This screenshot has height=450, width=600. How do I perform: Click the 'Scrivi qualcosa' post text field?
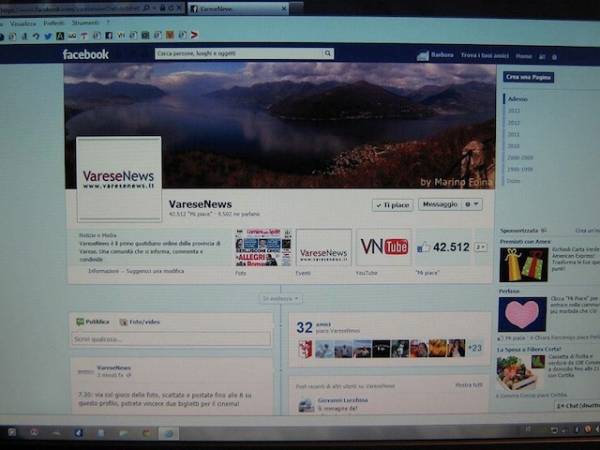click(171, 339)
